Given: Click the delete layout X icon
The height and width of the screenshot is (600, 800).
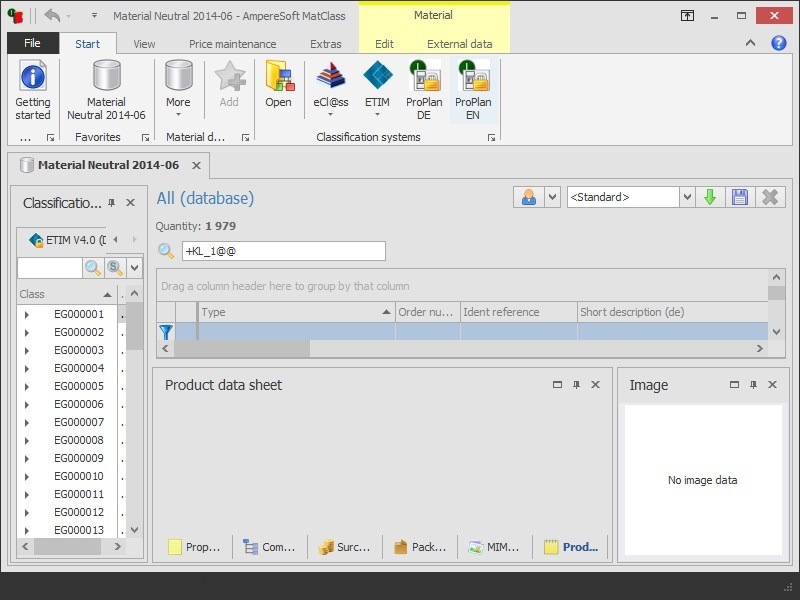Looking at the screenshot, I should point(770,197).
